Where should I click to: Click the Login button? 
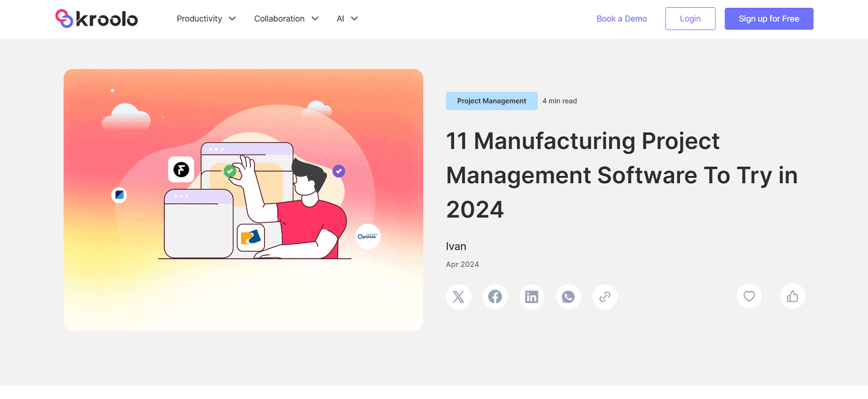(x=690, y=19)
